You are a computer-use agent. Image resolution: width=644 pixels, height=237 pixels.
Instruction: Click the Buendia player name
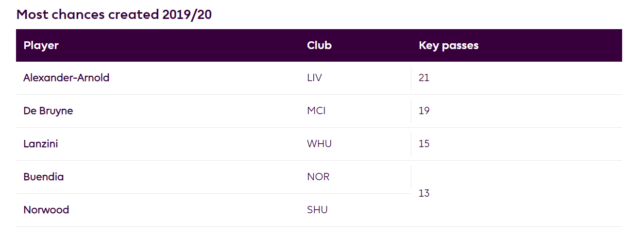44,177
